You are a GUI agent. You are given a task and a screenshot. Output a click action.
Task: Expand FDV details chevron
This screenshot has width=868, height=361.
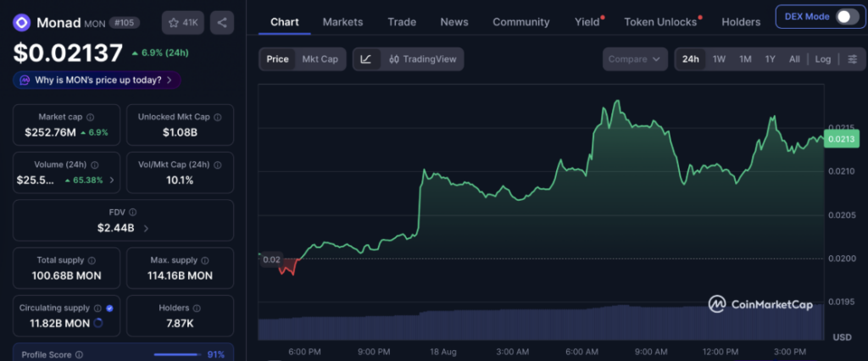tap(146, 228)
